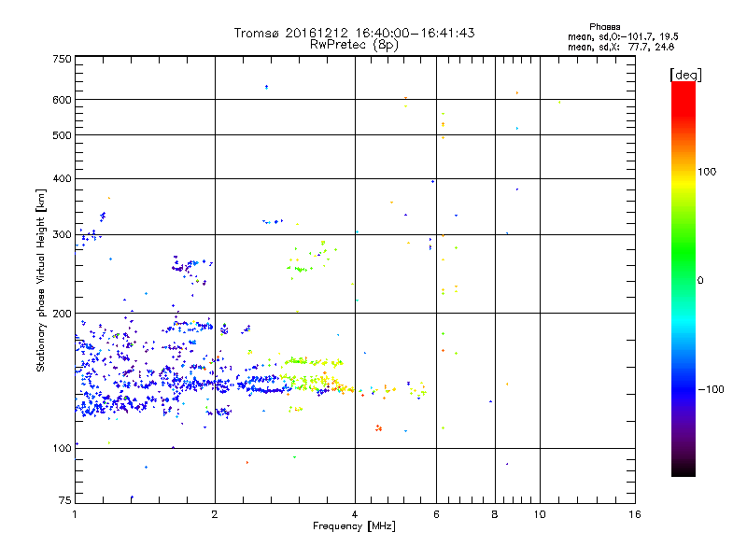Click the frequency axis tick label "10"
747x560 pixels.
pyautogui.click(x=540, y=514)
